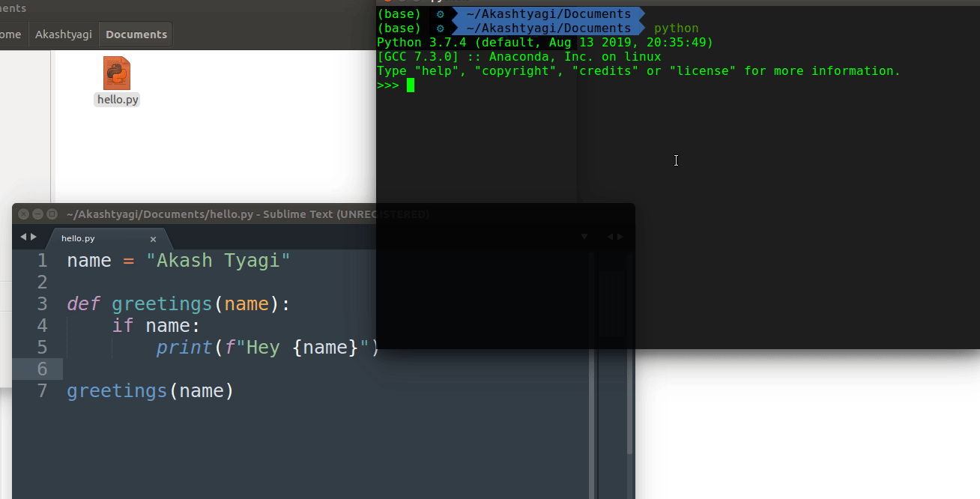Viewport: 980px width, 499px height.
Task: Select the Akashtyagi breadcrumb in file manager
Action: coord(64,34)
